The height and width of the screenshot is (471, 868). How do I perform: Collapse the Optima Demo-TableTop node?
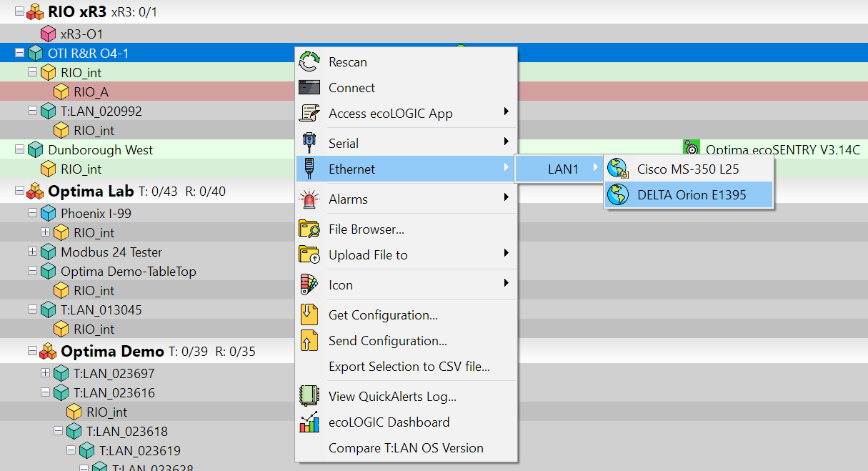[32, 272]
